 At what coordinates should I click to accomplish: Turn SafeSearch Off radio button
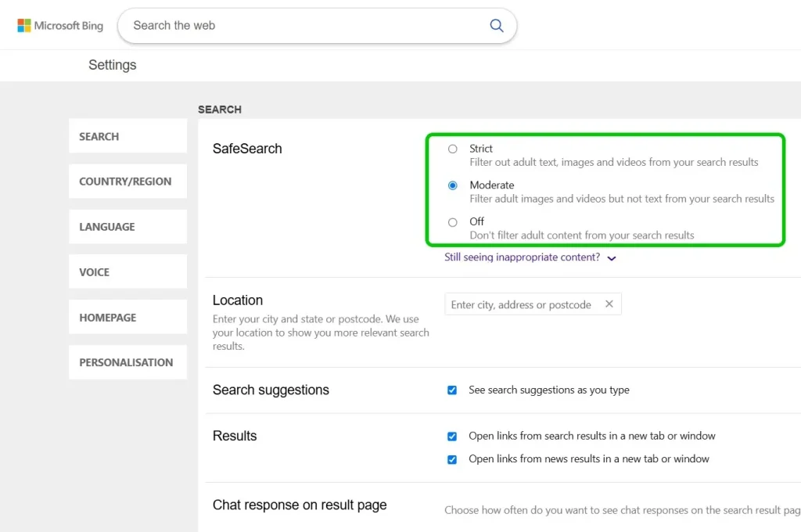coord(452,222)
